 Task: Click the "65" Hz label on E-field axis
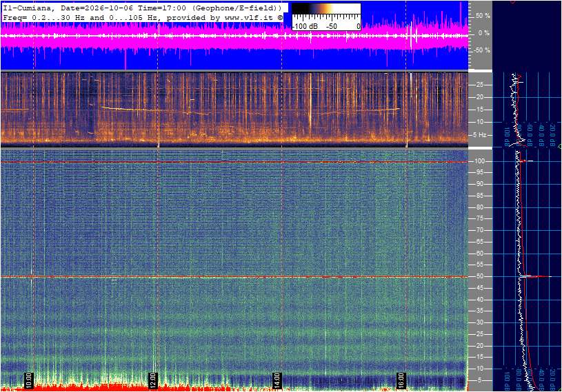[x=479, y=242]
